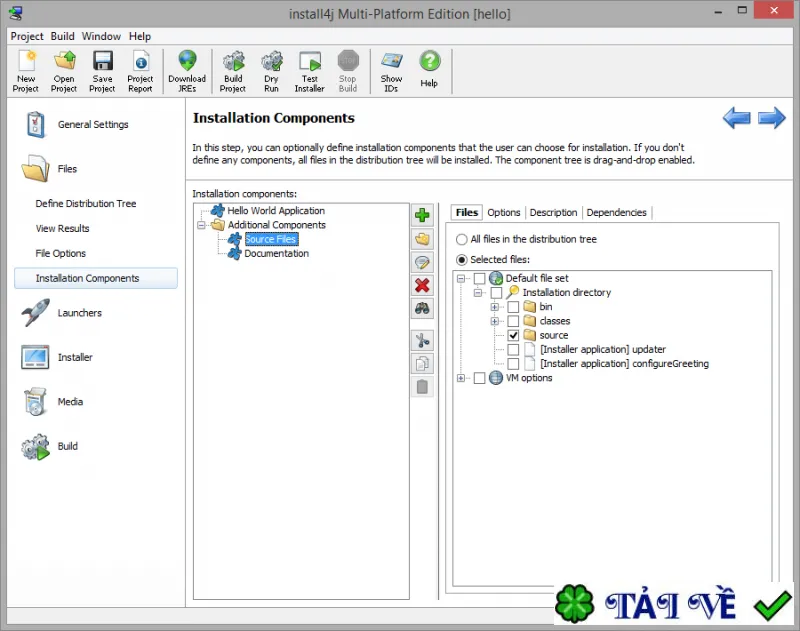Open the Build menu
This screenshot has width=800, height=631.
click(62, 36)
